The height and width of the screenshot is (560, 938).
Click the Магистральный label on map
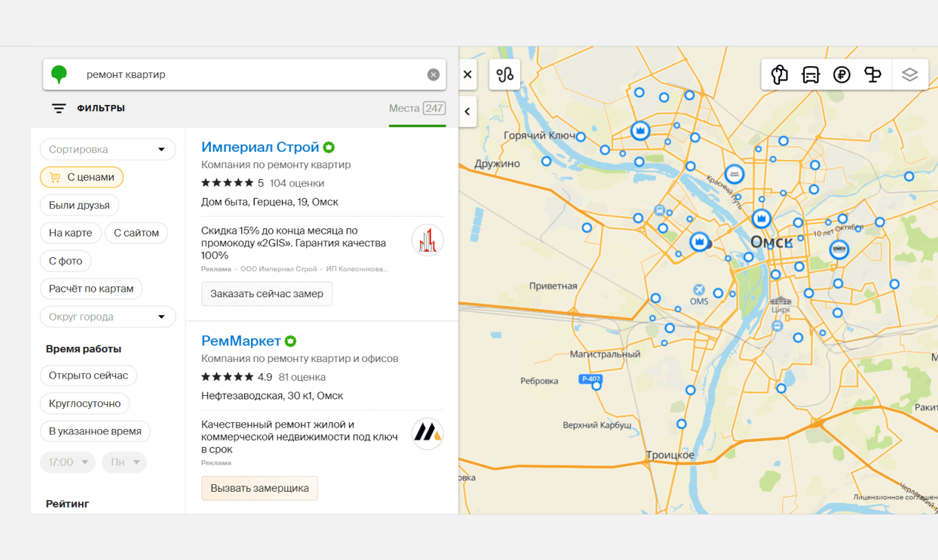(x=606, y=354)
